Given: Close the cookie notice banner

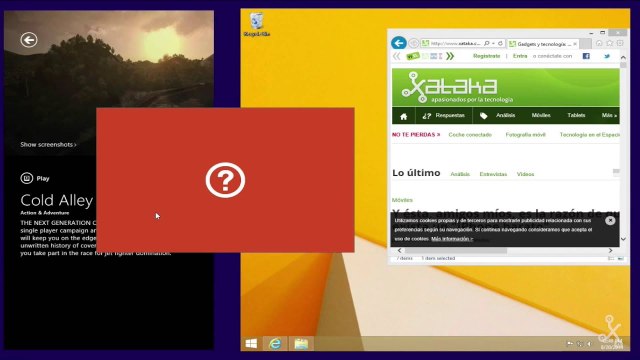Looking at the screenshot, I should (610, 220).
